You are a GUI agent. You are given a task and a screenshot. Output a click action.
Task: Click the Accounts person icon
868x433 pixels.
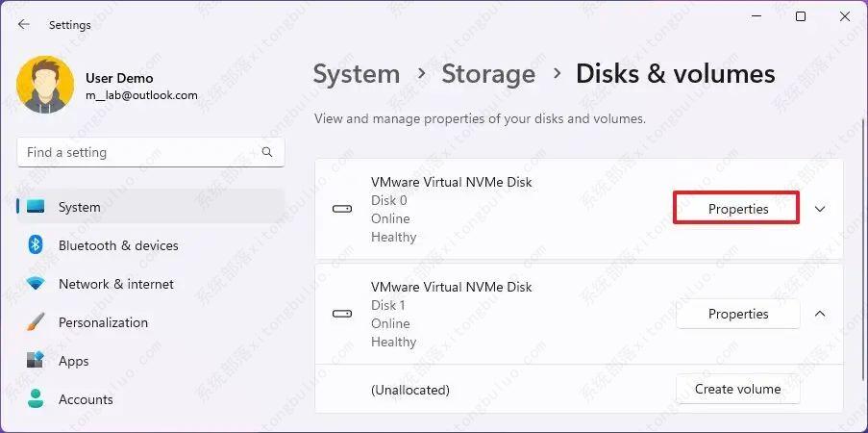tap(37, 399)
